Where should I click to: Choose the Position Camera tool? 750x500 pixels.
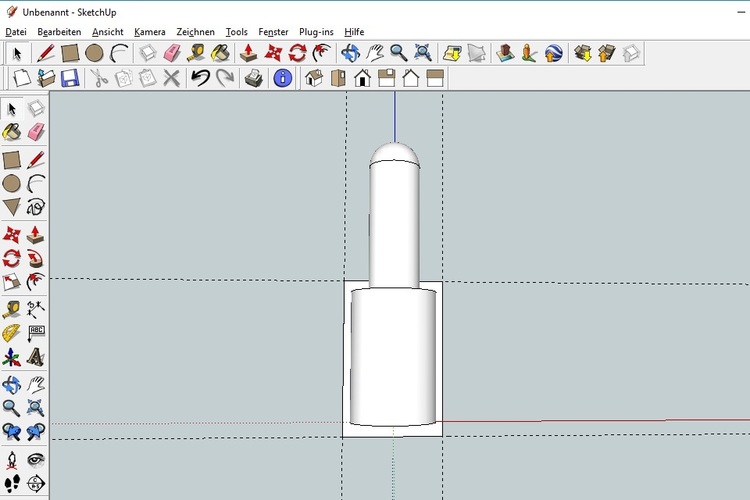(x=11, y=460)
